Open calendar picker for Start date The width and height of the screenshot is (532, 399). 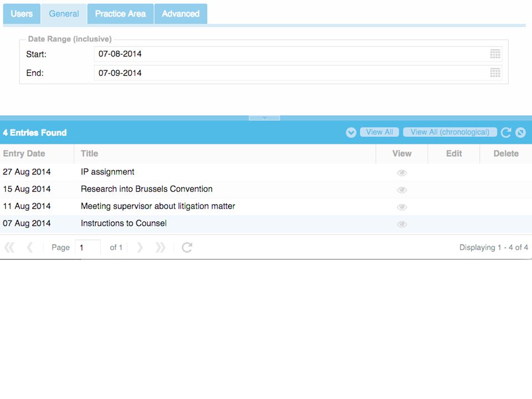[495, 54]
